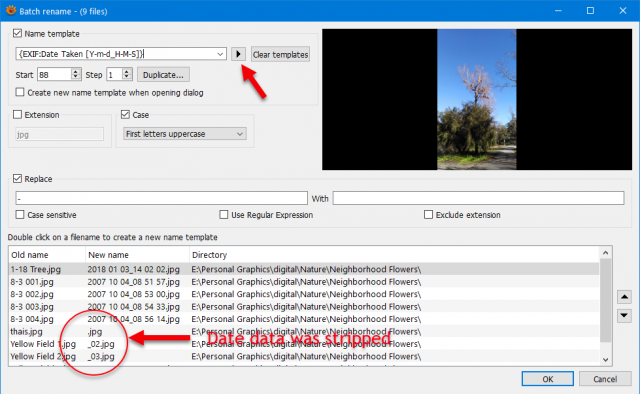Toggle the Use Regular Expression checkbox
640x394 pixels.
click(x=224, y=214)
